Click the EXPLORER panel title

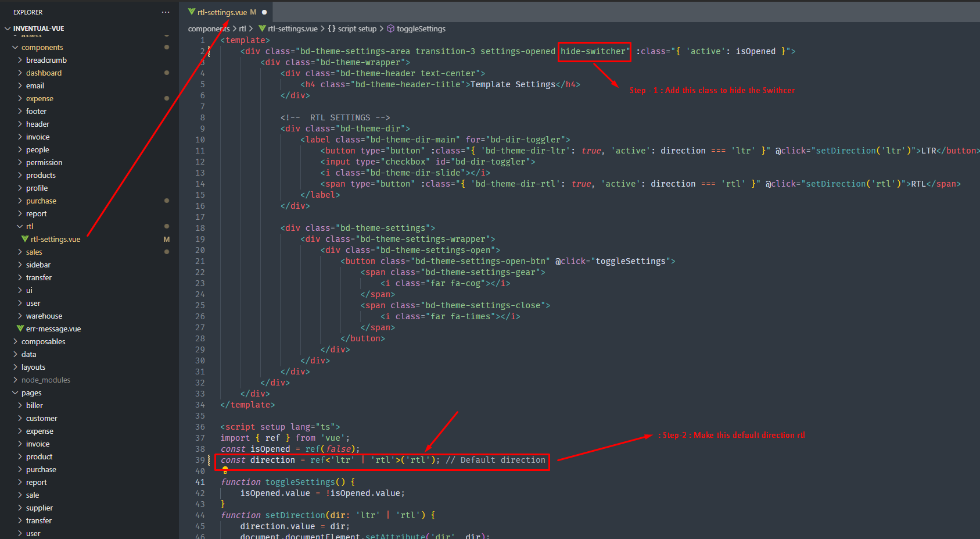pyautogui.click(x=28, y=12)
